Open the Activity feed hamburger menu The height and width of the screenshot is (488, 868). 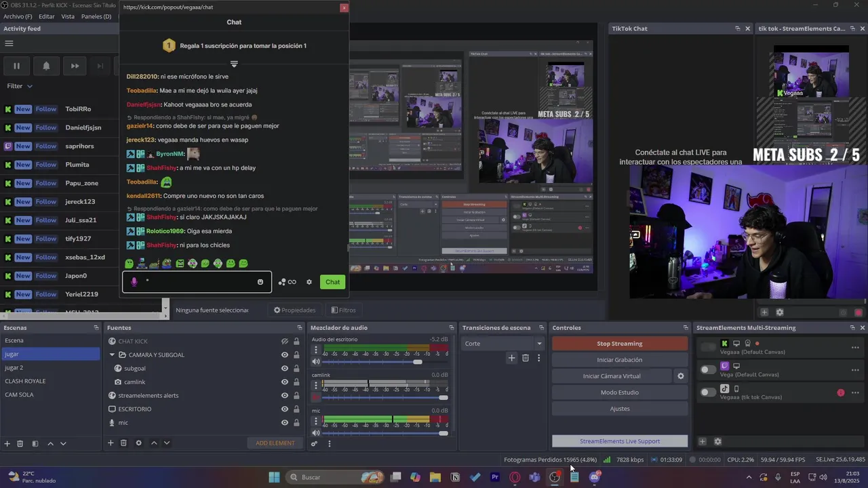pyautogui.click(x=9, y=43)
